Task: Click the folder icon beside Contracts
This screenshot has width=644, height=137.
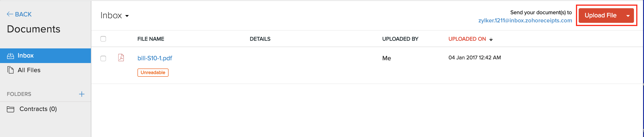Action: (11, 109)
